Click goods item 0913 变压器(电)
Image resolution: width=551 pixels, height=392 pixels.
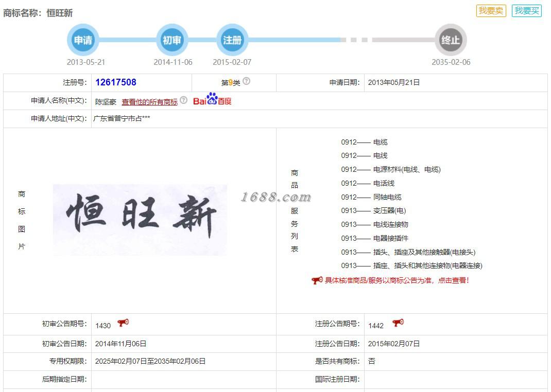pyautogui.click(x=373, y=210)
